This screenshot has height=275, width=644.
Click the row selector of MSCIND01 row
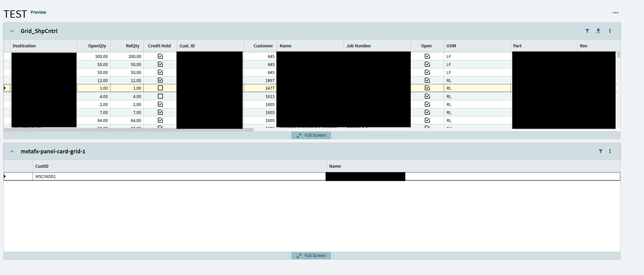pyautogui.click(x=18, y=176)
